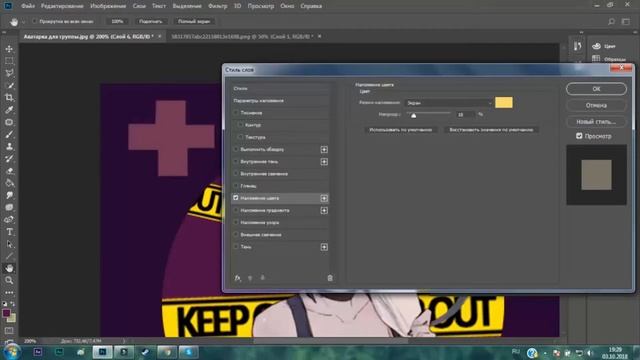Screen dimensions: 640x360
Task: Click the Photoshop taskbar icon
Action: [x=102, y=352]
